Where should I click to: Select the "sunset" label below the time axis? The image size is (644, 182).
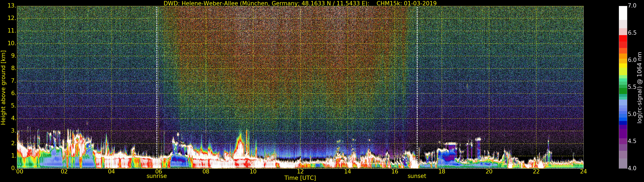[417, 176]
